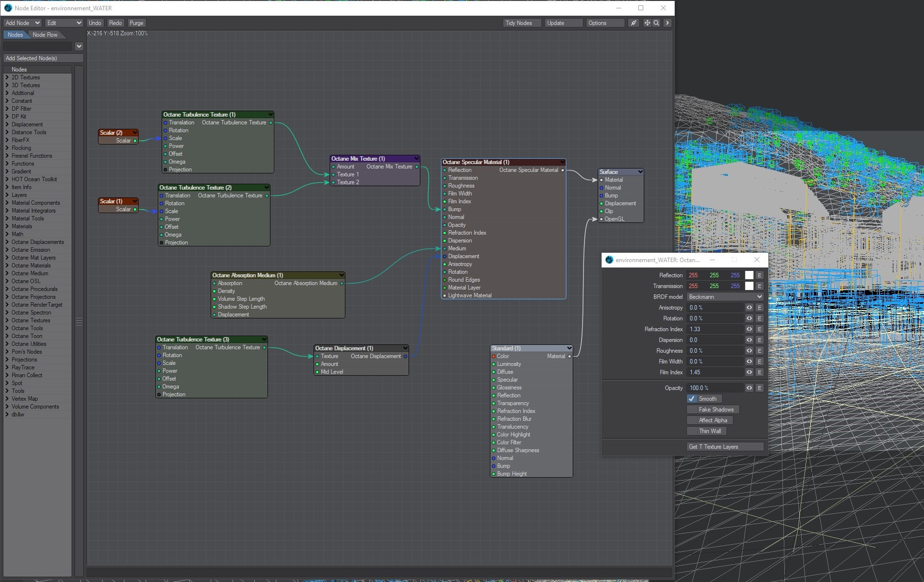Enable the Fake Shadows option

692,410
